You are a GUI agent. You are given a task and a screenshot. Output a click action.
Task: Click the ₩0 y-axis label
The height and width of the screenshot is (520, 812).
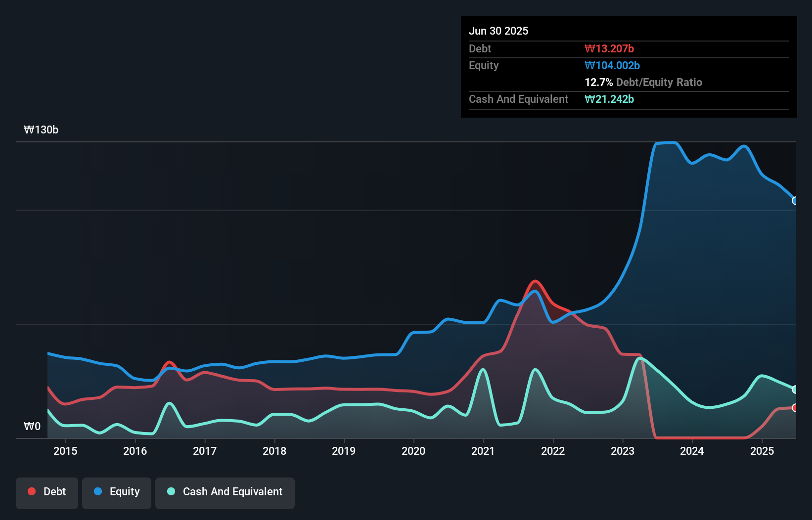(32, 426)
